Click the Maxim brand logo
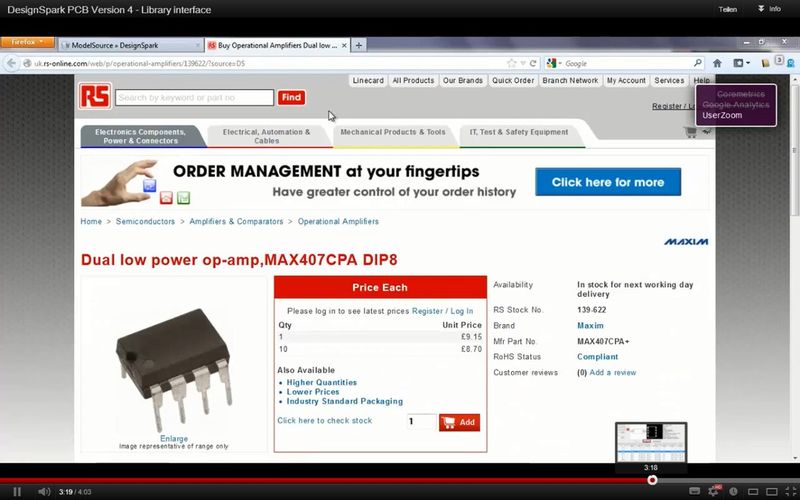The height and width of the screenshot is (500, 800). click(686, 242)
